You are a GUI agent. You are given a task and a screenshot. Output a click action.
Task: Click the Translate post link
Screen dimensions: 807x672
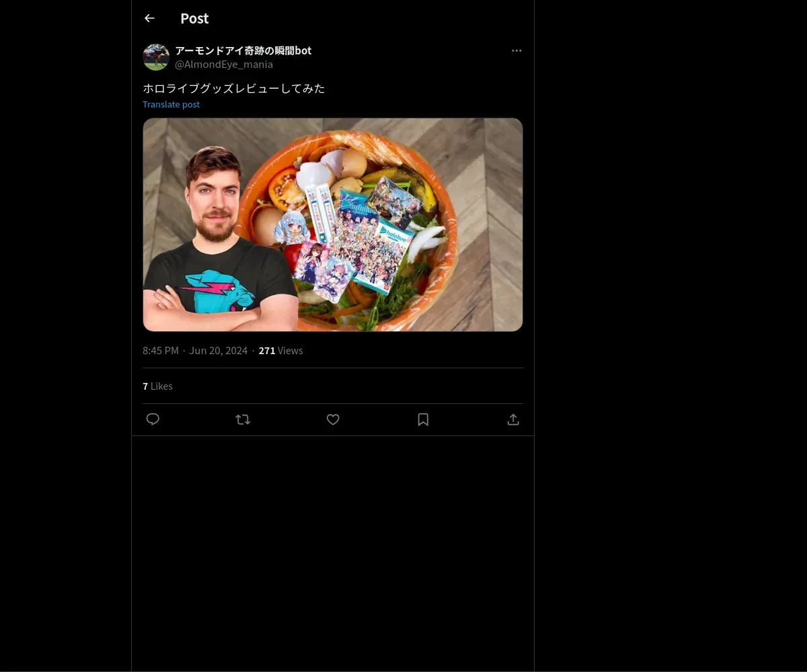[171, 104]
